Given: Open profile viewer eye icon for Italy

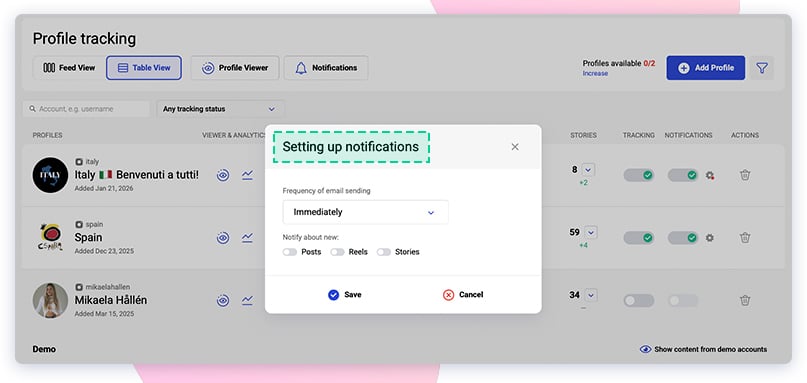Looking at the screenshot, I should [223, 175].
